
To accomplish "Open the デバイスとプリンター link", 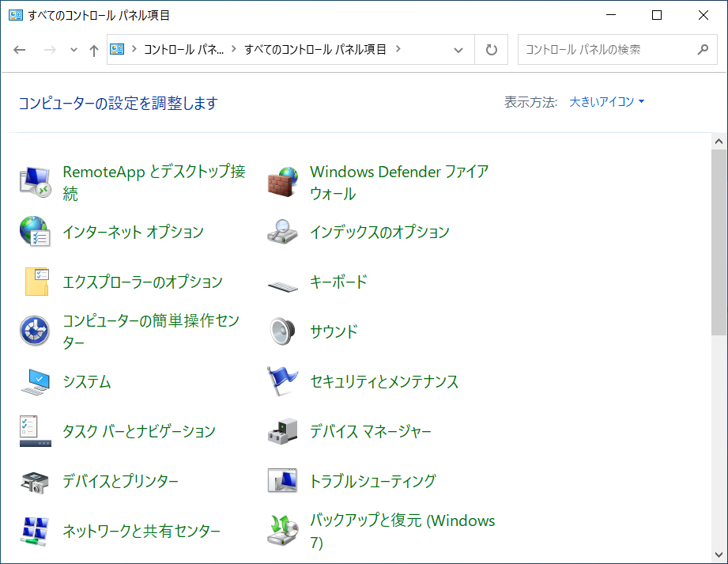I will 120,481.
